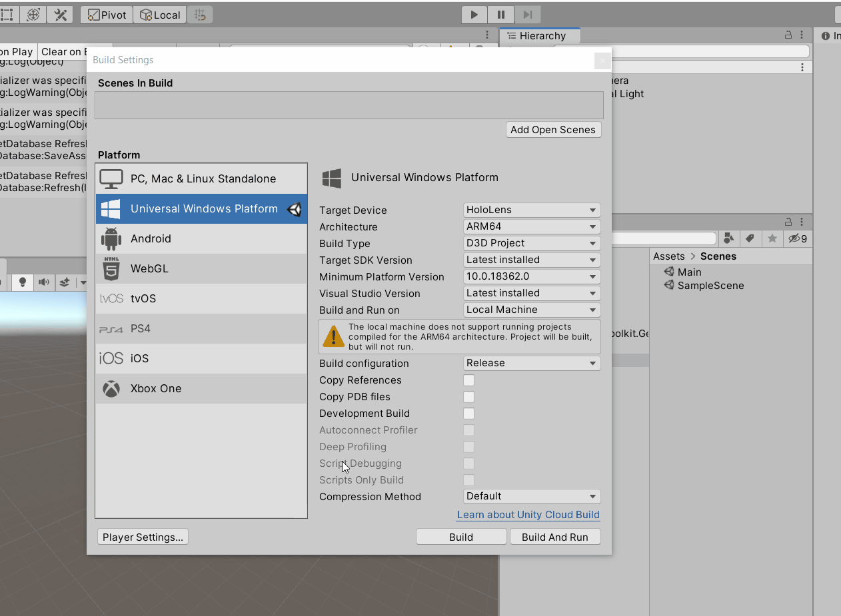Open the Build Type dropdown

tap(532, 243)
